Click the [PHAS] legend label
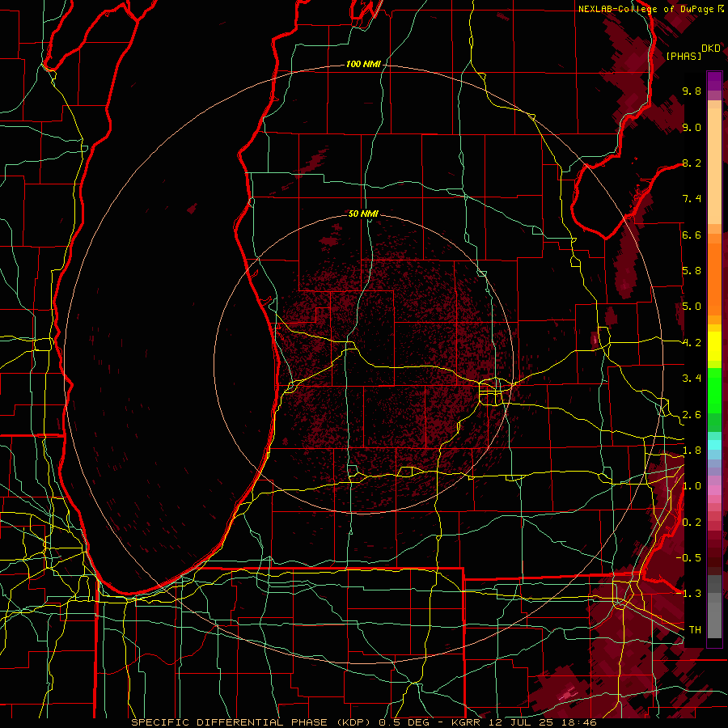 coord(684,56)
